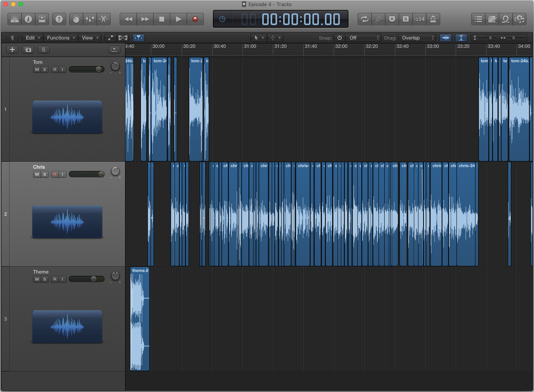
Task: Open the Library panel
Action: click(14, 19)
